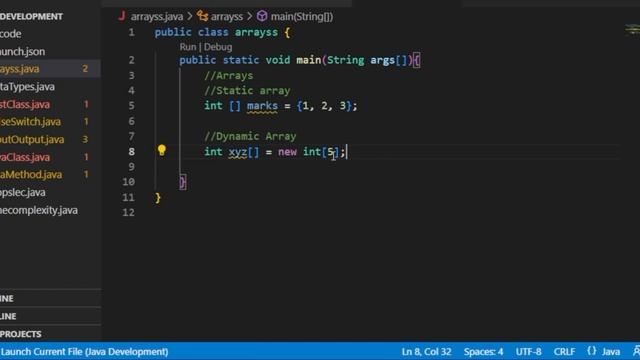Image resolution: width=640 pixels, height=360 pixels.
Task: Click the Java file icon in the breadcrumb
Action: [122, 16]
